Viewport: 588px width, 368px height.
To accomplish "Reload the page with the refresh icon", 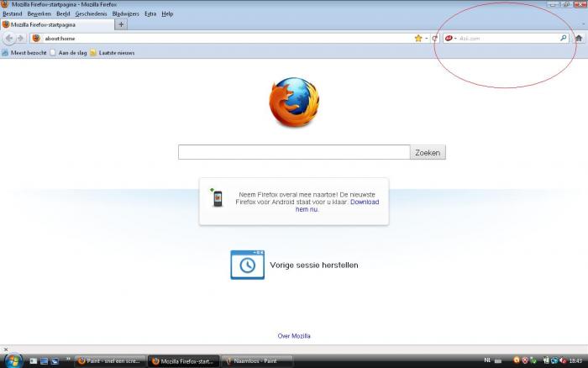I will 434,39.
